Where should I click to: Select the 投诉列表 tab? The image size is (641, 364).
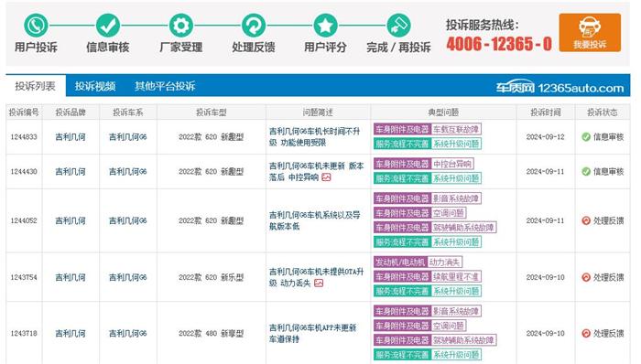[36, 86]
